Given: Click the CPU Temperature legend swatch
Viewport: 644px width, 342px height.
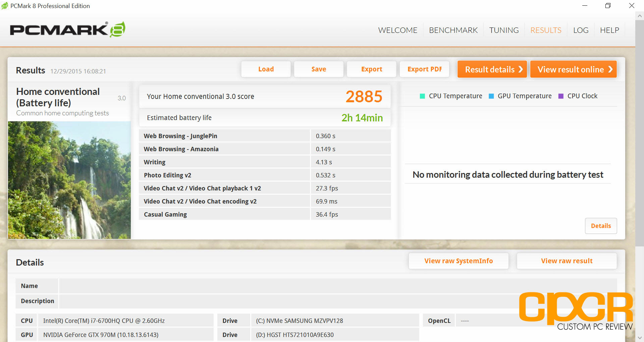Looking at the screenshot, I should point(422,96).
